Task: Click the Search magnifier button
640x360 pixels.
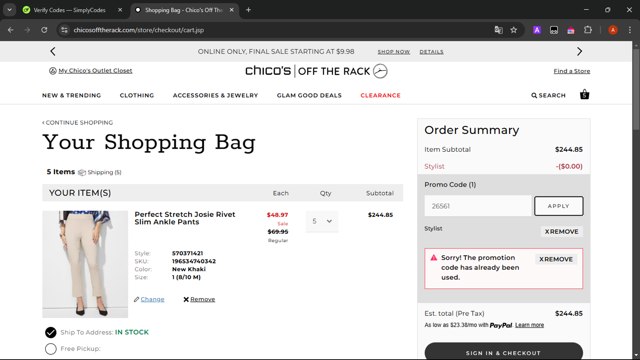Action: click(x=548, y=95)
